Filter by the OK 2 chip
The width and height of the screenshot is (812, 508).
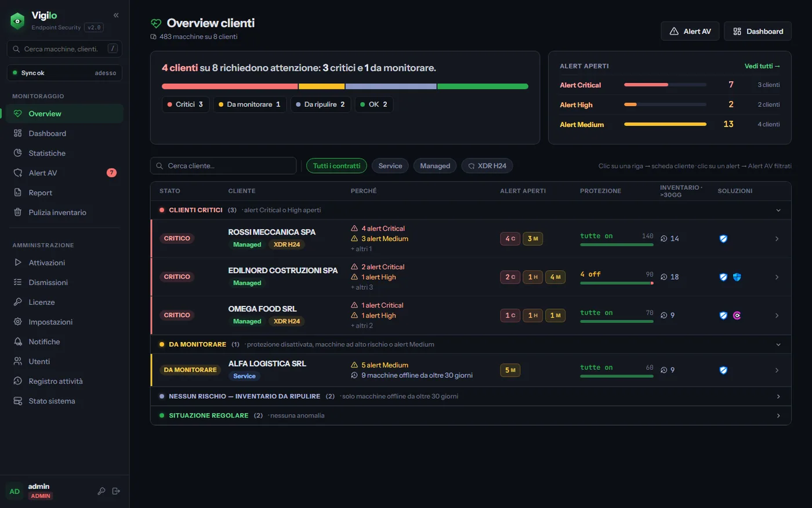click(374, 105)
